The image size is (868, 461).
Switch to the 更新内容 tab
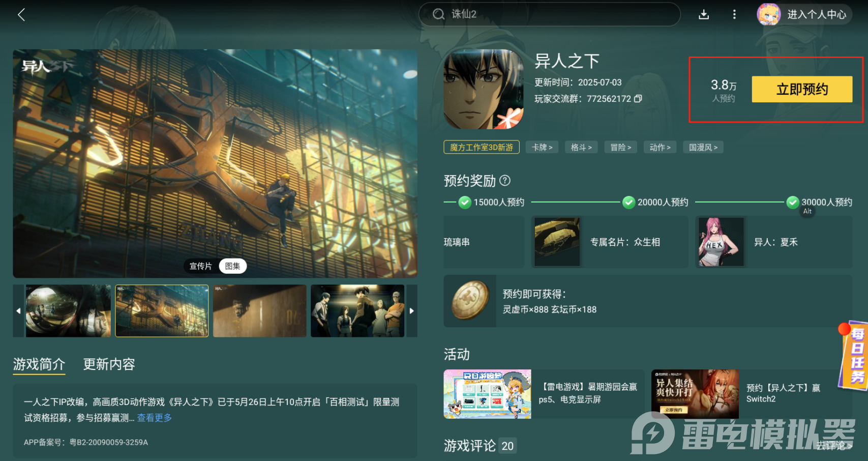coord(109,364)
